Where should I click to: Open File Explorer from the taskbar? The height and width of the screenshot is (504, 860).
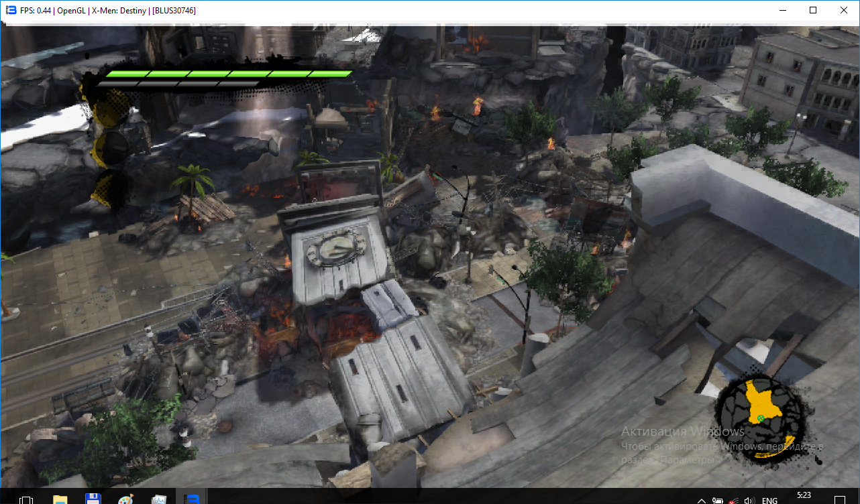(x=60, y=499)
